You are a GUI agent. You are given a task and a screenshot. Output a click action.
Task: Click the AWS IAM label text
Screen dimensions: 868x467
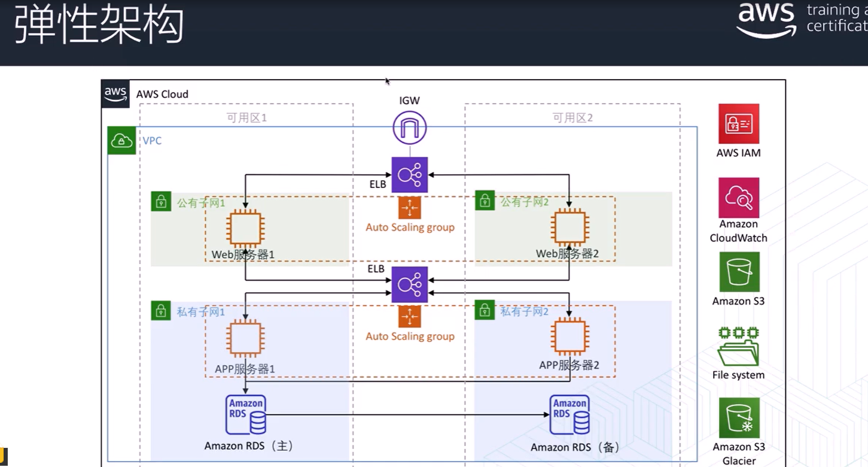tap(739, 153)
